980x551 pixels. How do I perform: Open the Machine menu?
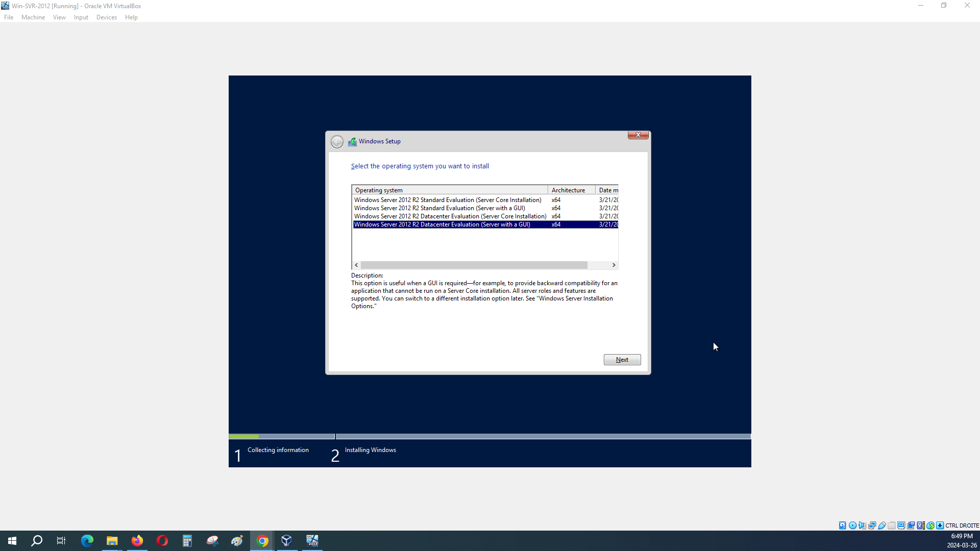click(33, 17)
